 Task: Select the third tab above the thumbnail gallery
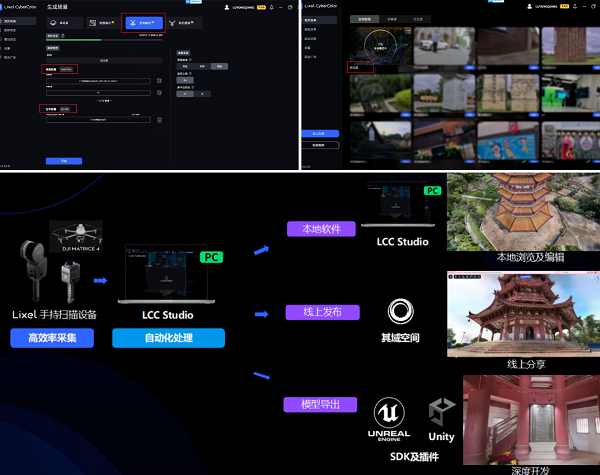pos(418,19)
